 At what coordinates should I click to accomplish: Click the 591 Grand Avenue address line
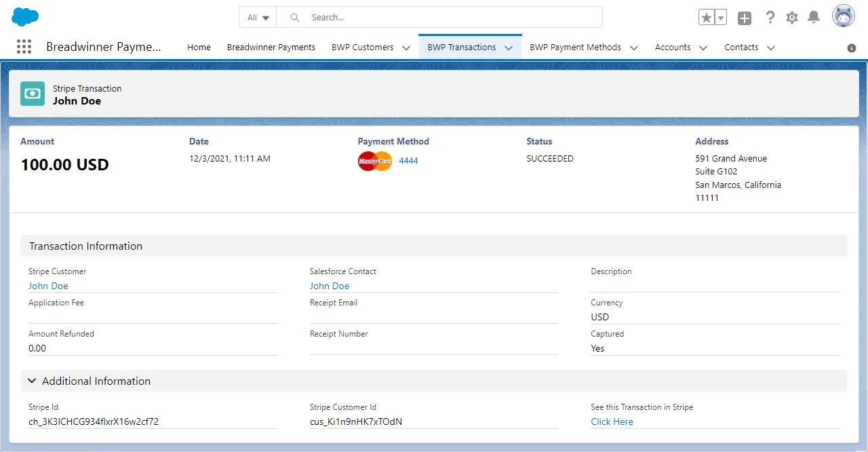tap(731, 159)
